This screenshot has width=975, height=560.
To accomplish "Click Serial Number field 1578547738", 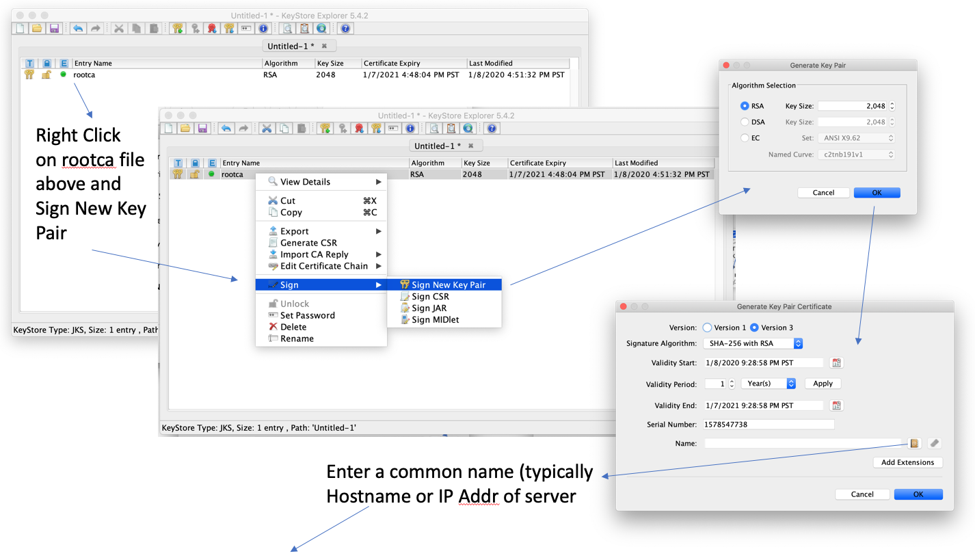I will point(769,425).
